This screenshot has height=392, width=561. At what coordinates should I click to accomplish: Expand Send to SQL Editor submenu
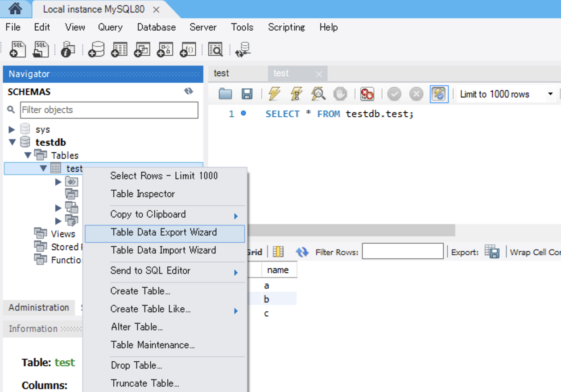165,271
